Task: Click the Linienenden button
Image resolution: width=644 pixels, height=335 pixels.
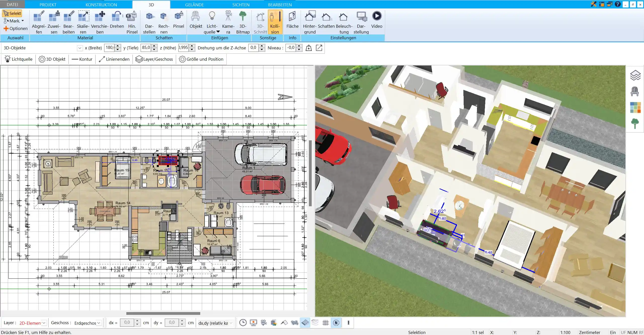Action: tap(114, 59)
